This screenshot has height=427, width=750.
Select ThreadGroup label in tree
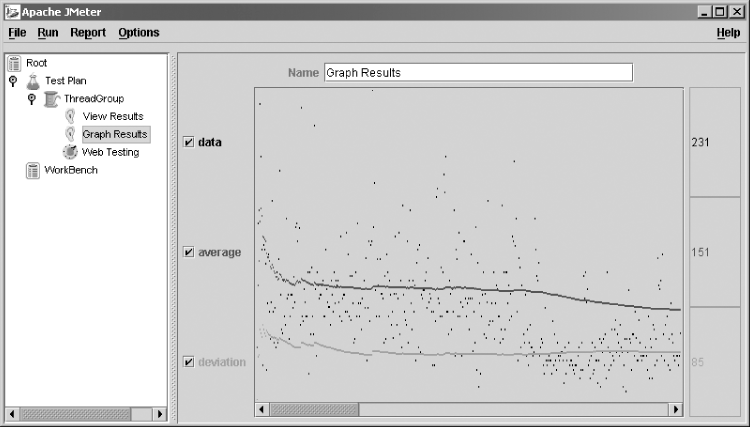[x=94, y=99]
